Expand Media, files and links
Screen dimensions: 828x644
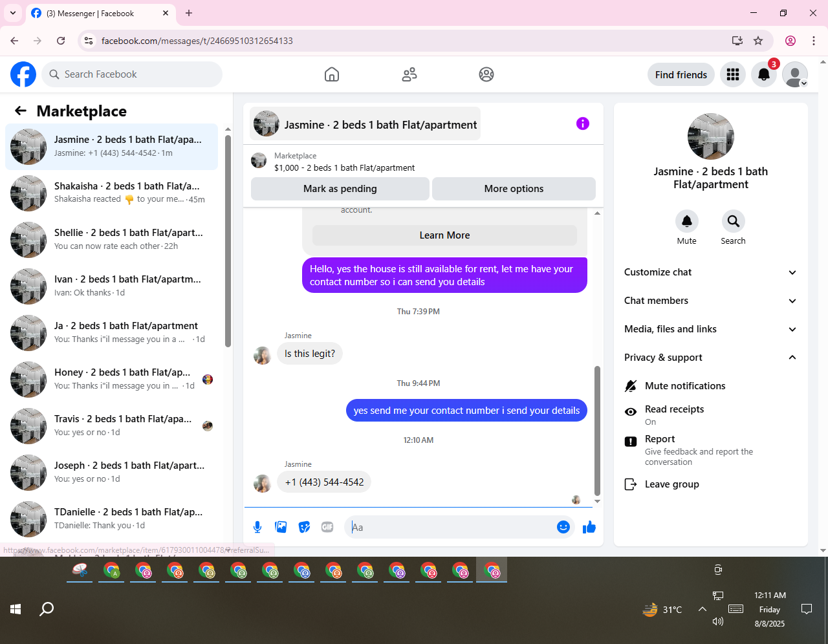(711, 329)
